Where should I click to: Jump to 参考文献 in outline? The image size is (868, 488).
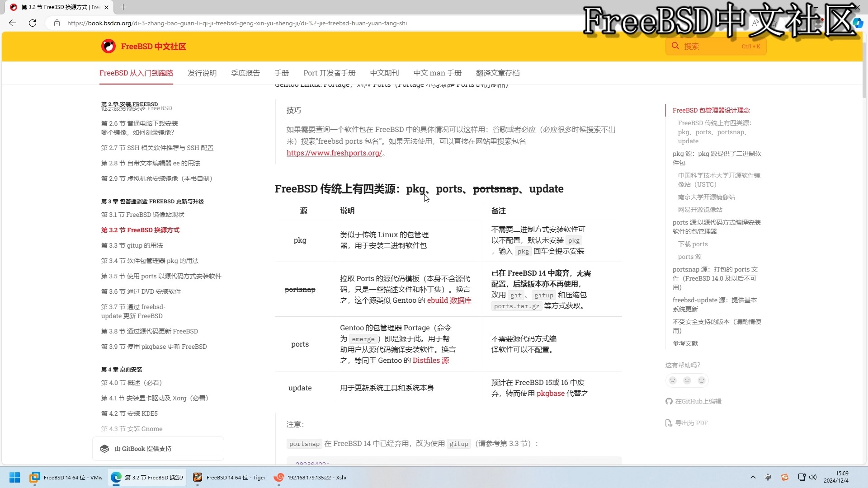685,343
